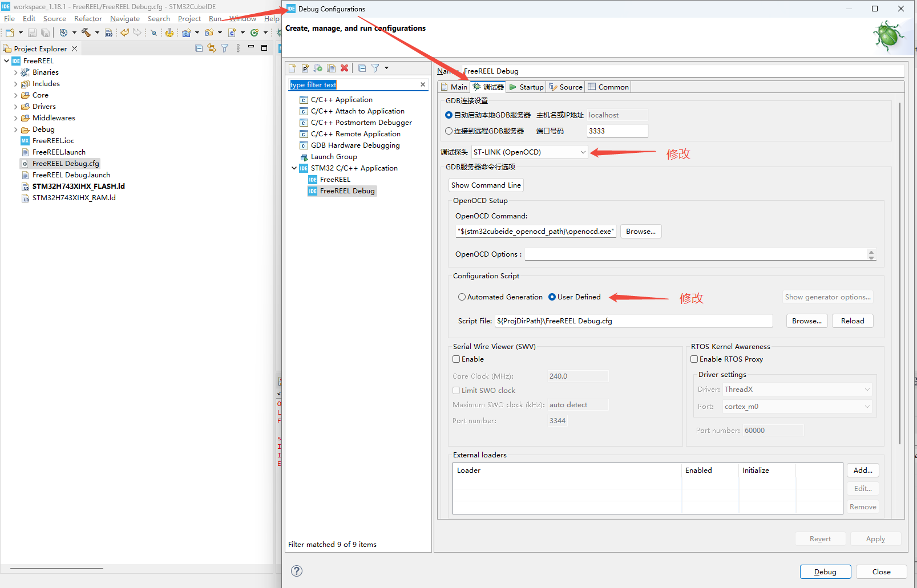Expand the Includes folder

(x=15, y=84)
